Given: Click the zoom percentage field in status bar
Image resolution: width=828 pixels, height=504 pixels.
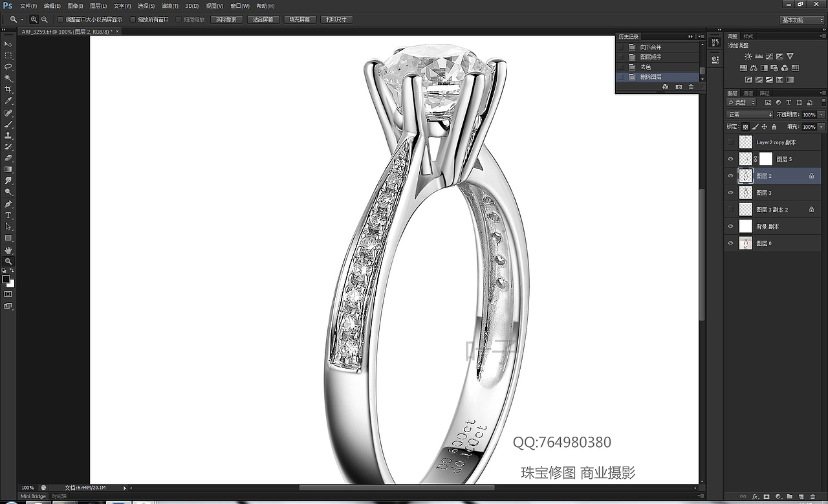Looking at the screenshot, I should click(x=28, y=487).
